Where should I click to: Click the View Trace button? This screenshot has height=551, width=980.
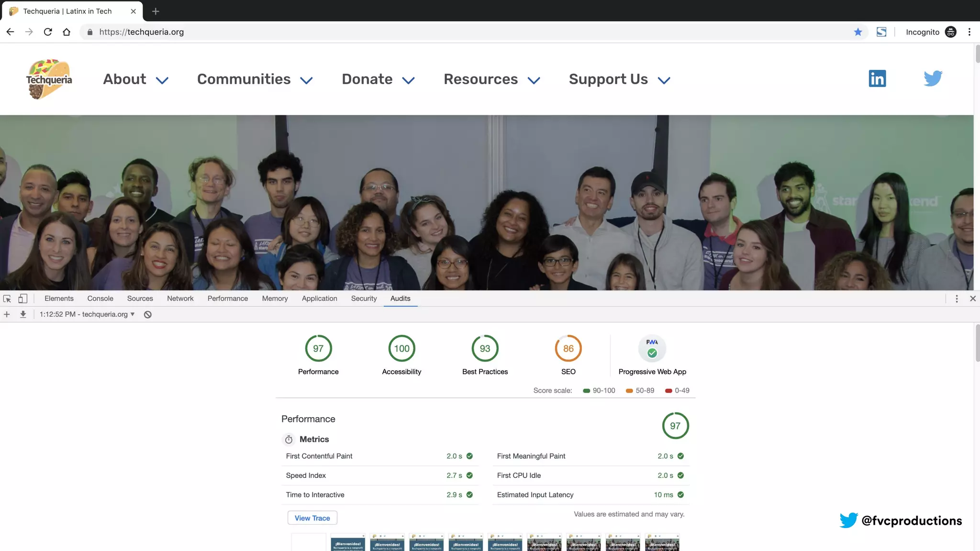click(312, 518)
